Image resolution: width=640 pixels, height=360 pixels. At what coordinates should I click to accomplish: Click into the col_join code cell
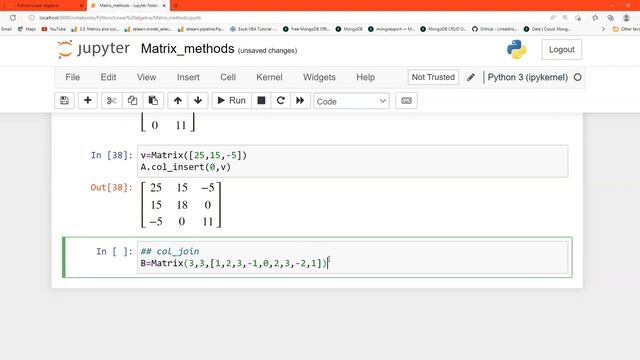coord(352,257)
